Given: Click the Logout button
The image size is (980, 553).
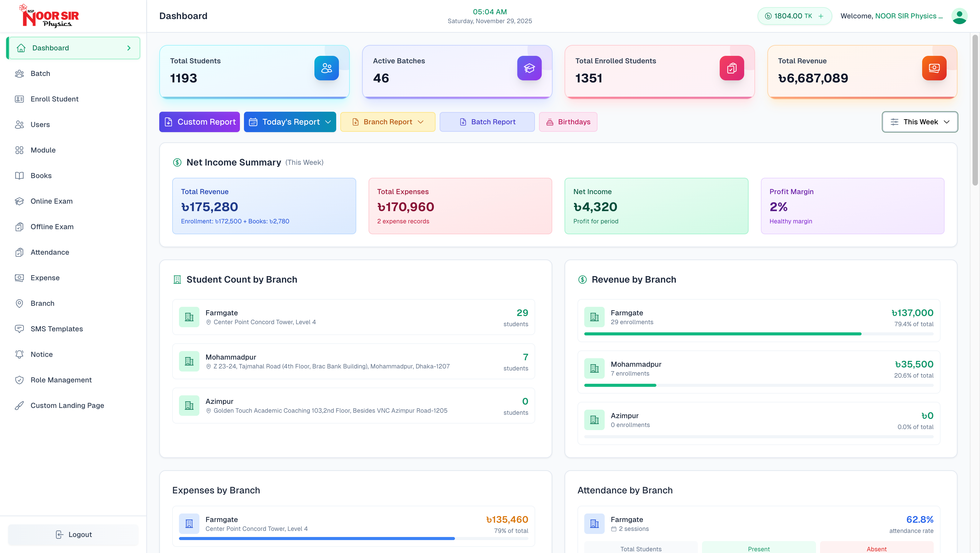Looking at the screenshot, I should 73,534.
